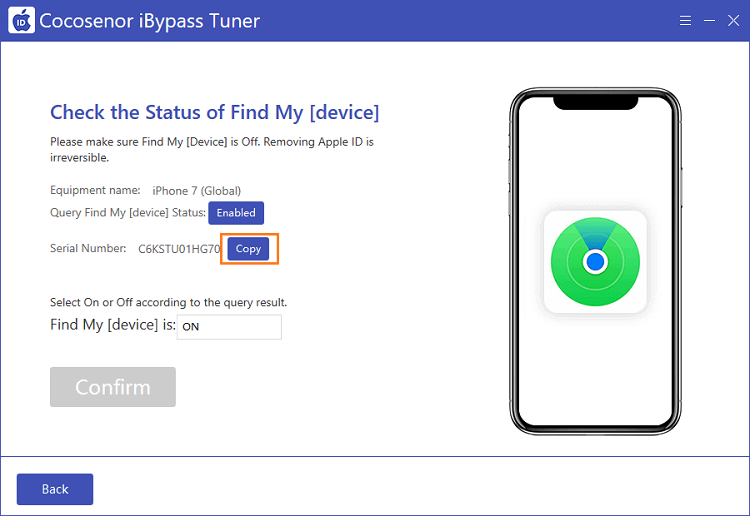Copy the serial number

pos(248,249)
